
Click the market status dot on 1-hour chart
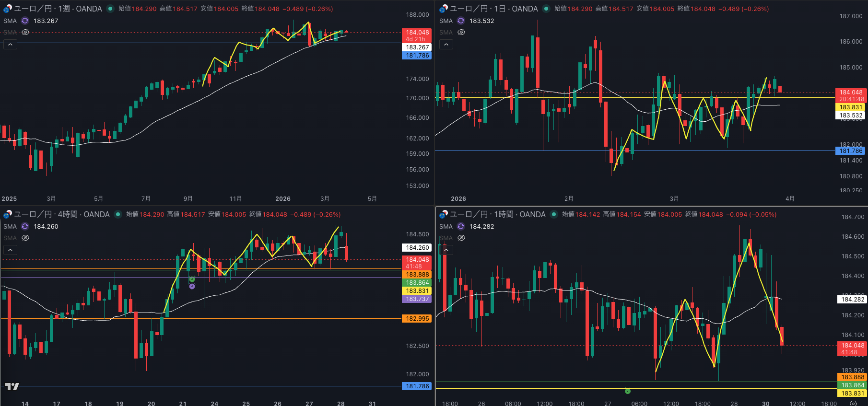(554, 214)
